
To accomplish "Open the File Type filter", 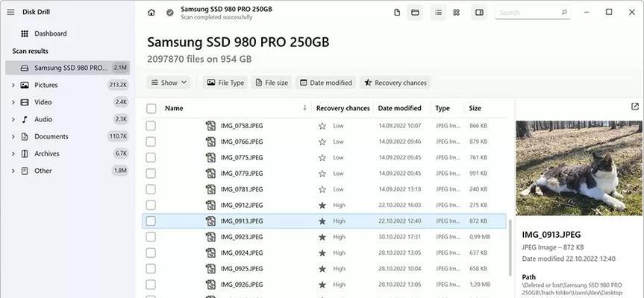I will [225, 83].
